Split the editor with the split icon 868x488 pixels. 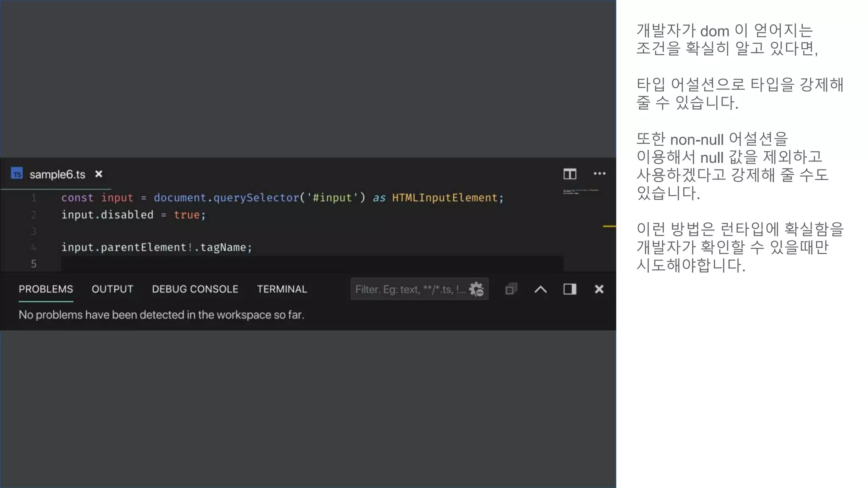(570, 174)
